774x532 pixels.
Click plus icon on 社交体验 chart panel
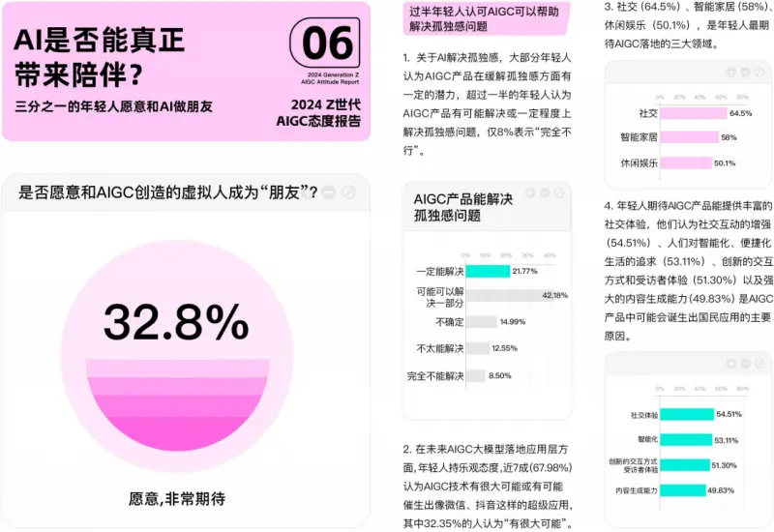pyautogui.click(x=729, y=365)
